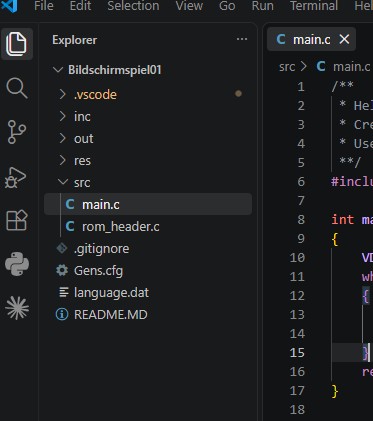Click line number 8 in the gutter
Image resolution: width=373 pixels, height=421 pixels.
301,219
